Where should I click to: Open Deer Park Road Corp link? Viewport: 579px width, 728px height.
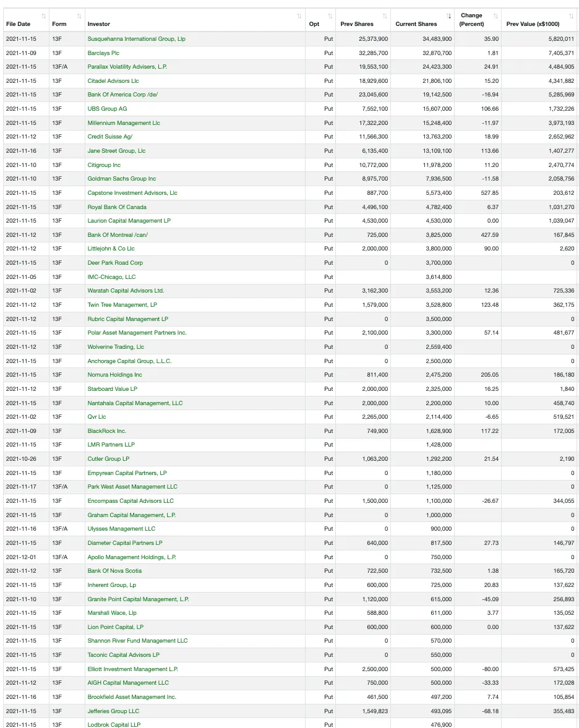(115, 263)
